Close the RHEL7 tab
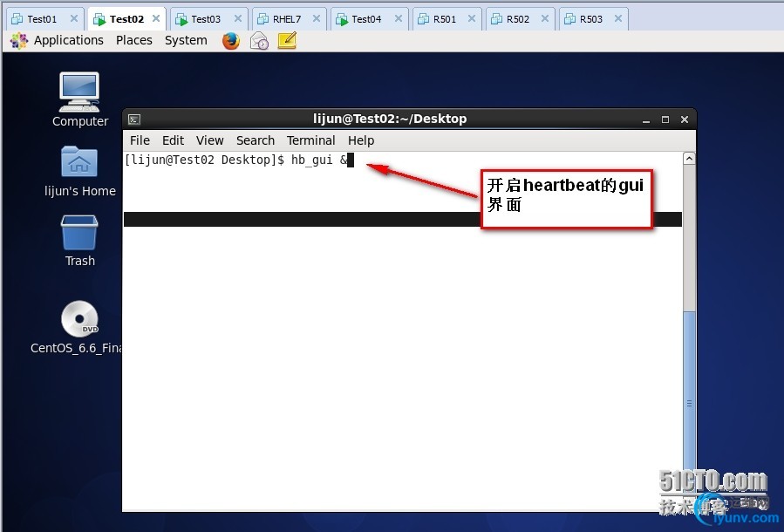The image size is (784, 532). [x=317, y=18]
